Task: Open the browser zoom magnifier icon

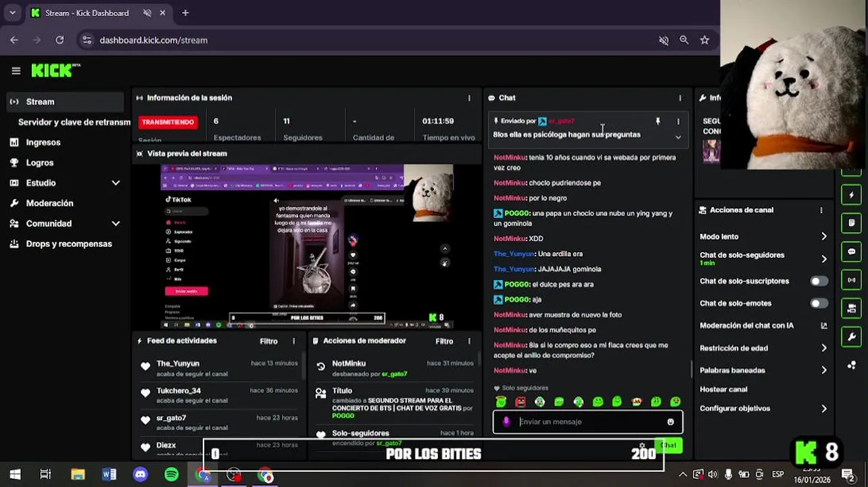Action: coord(684,40)
